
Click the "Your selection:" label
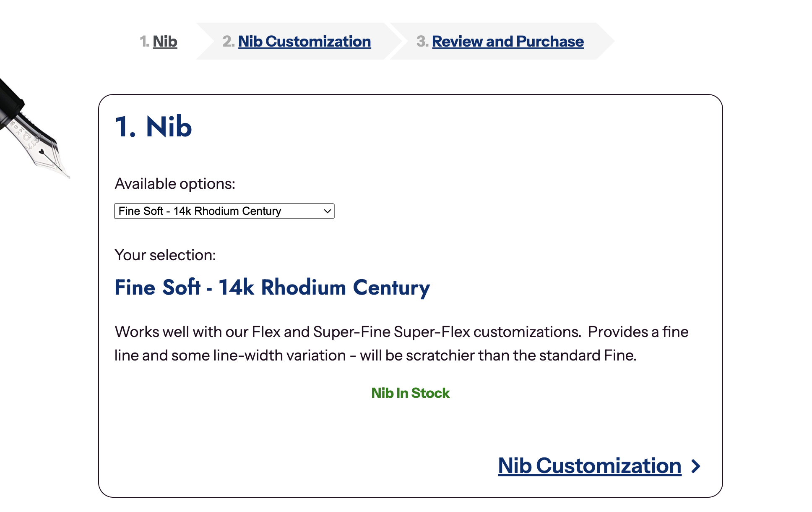[x=165, y=255]
